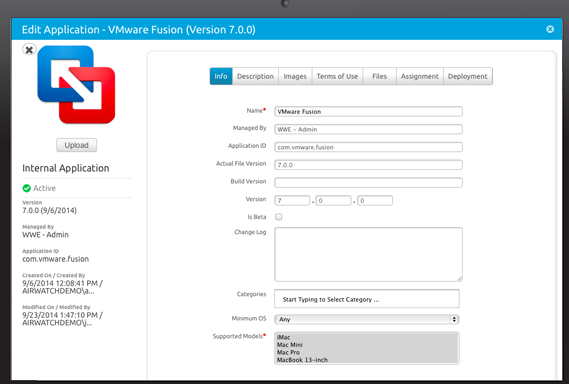This screenshot has height=384, width=569.
Task: Open the Images tab
Action: click(x=295, y=76)
